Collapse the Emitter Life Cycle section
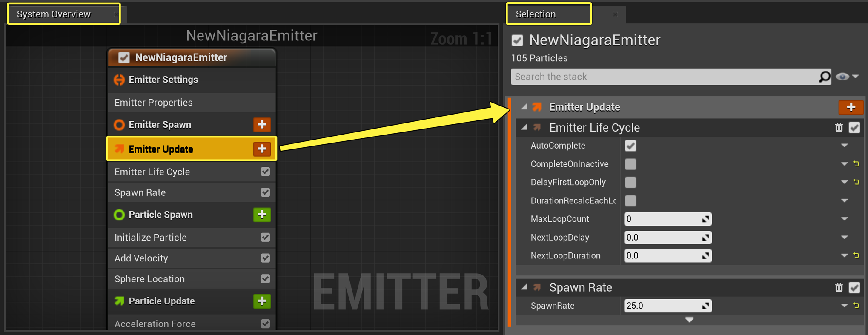This screenshot has width=868, height=335. 524,127
